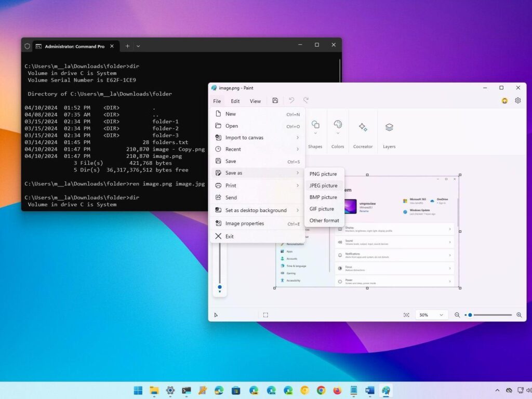This screenshot has height=399, width=532.
Task: Expand Import to canvas submenu
Action: pyautogui.click(x=258, y=137)
